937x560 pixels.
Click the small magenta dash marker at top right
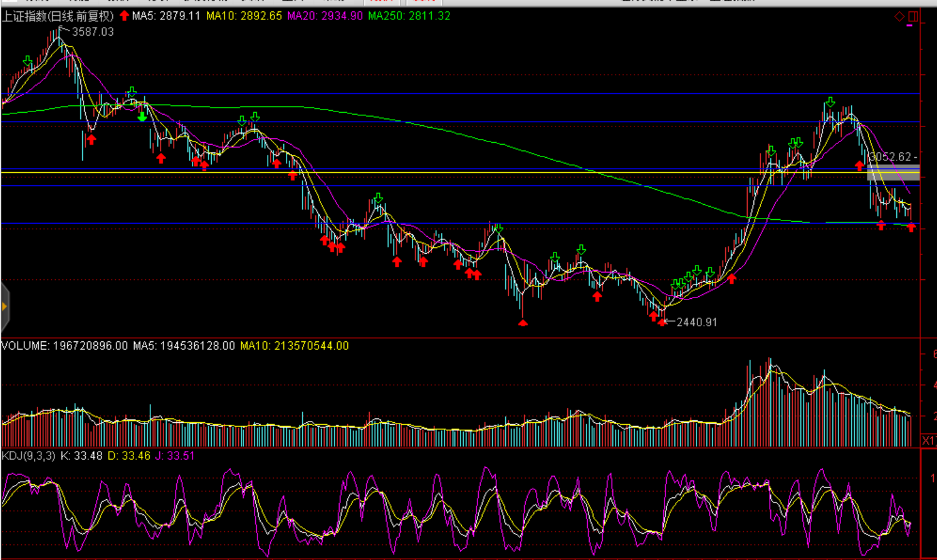tap(909, 26)
